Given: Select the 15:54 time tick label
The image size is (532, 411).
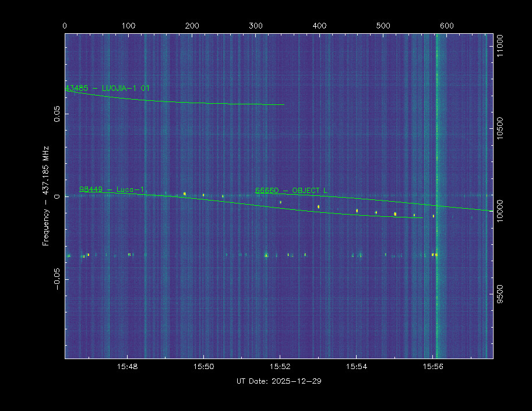Looking at the screenshot, I should (356, 367).
